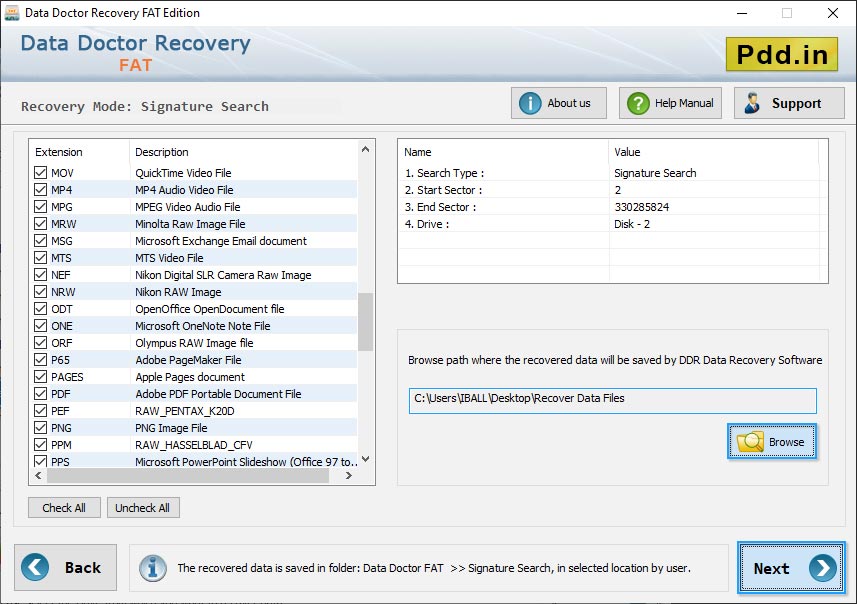This screenshot has width=857, height=604.
Task: Select the Microsoft Exchange Email document row
Action: (x=195, y=241)
